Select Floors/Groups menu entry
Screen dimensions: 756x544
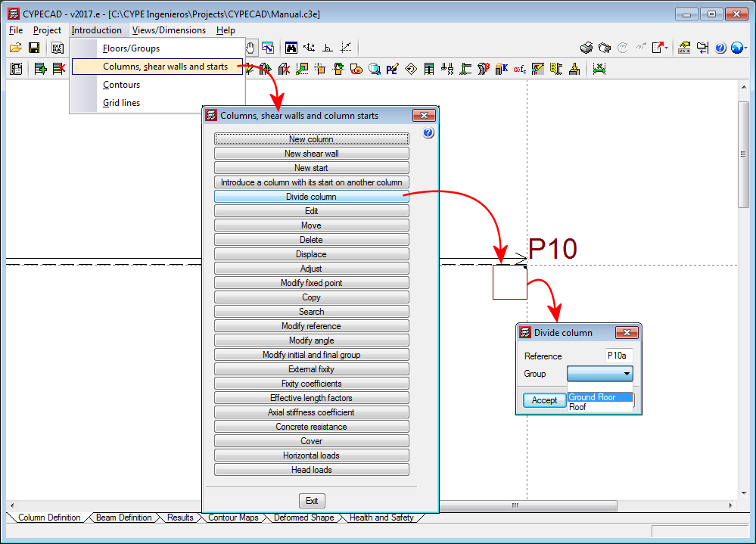tap(131, 48)
